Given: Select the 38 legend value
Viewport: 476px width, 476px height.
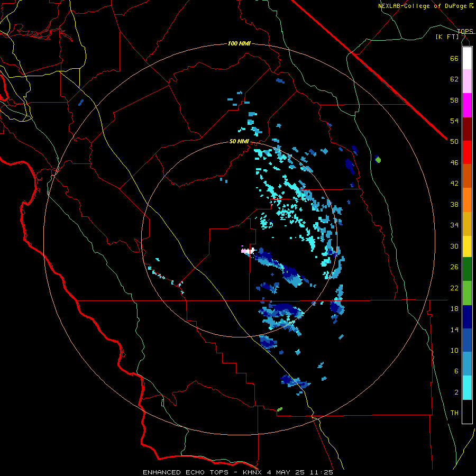Looking at the screenshot, I should tap(454, 204).
